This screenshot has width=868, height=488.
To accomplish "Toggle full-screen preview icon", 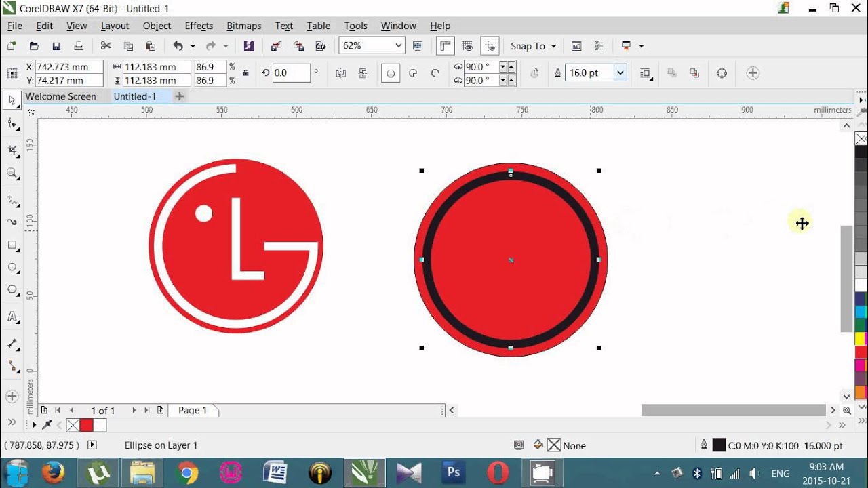I will (x=418, y=46).
